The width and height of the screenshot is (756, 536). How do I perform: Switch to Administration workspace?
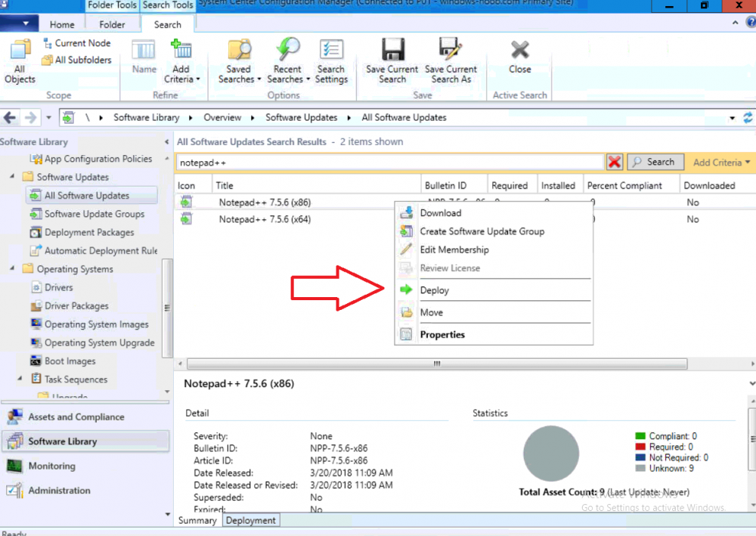(x=86, y=491)
